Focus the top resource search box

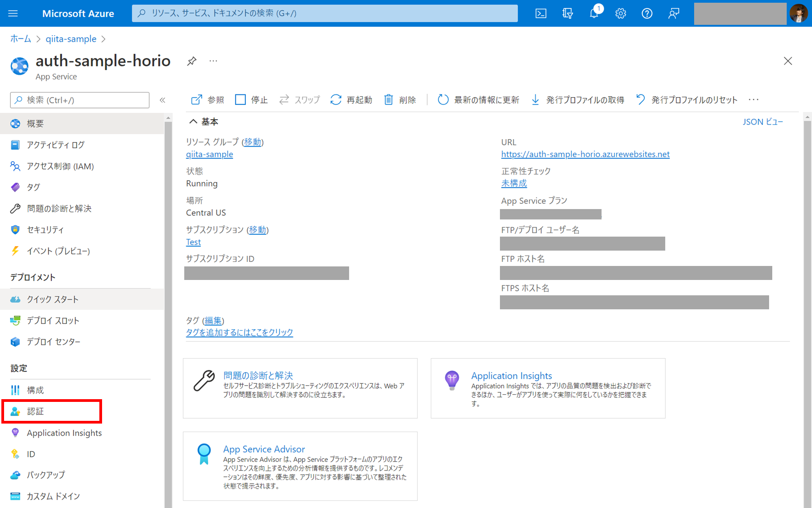click(325, 14)
